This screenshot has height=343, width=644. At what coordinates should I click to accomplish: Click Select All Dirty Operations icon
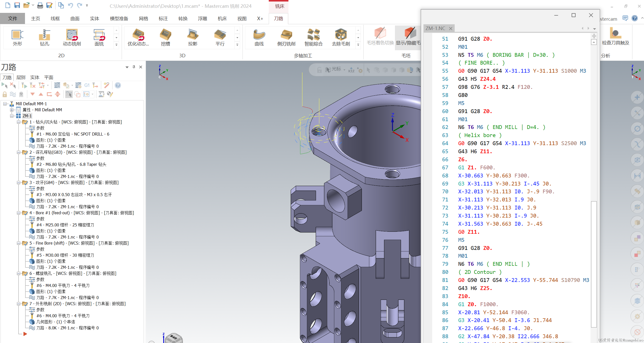click(13, 85)
